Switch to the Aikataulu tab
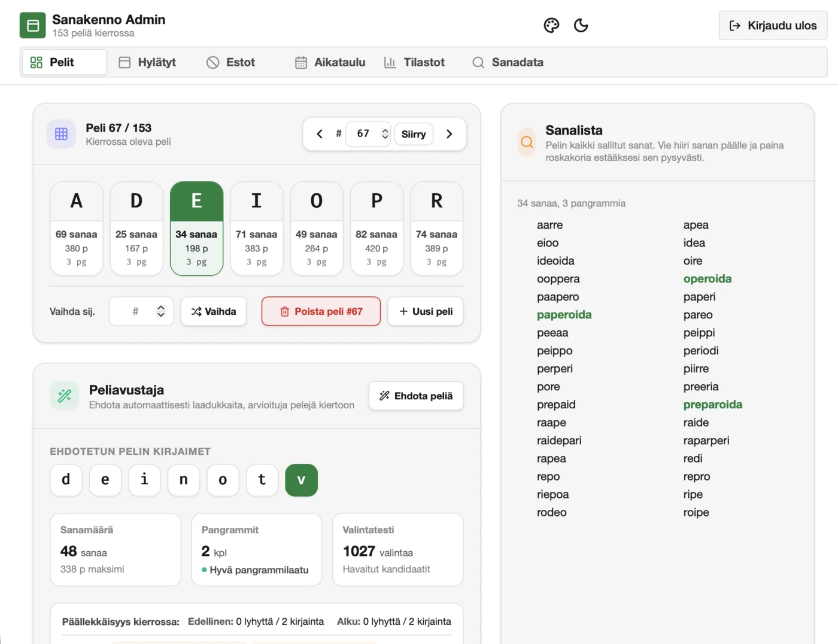 point(330,62)
